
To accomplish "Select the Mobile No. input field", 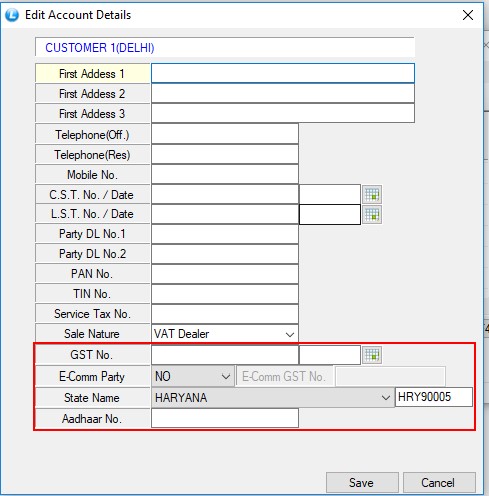I will point(225,175).
